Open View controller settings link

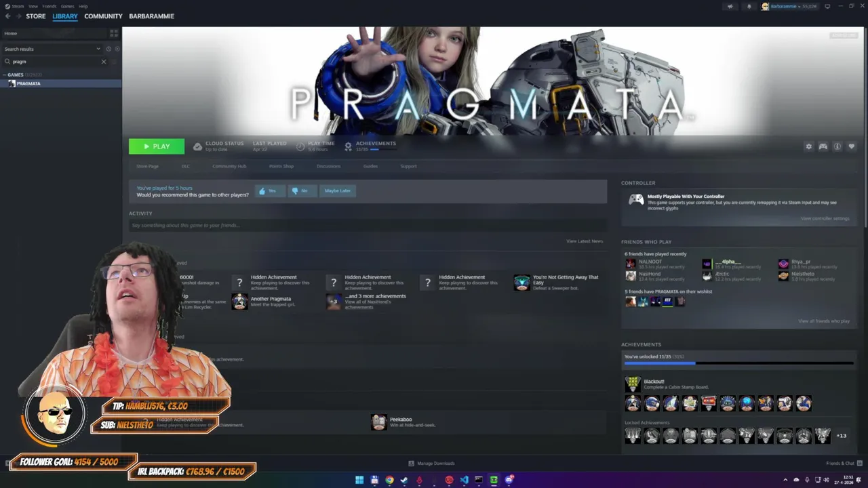(x=825, y=218)
